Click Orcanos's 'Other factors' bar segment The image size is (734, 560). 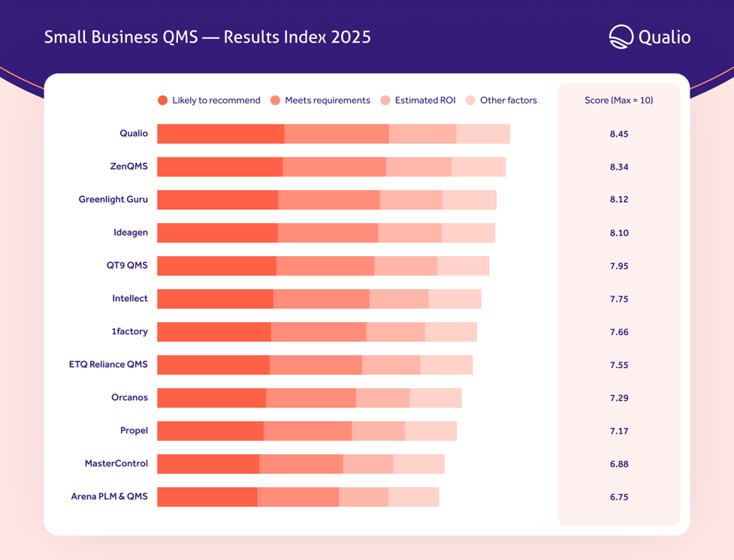tap(436, 398)
